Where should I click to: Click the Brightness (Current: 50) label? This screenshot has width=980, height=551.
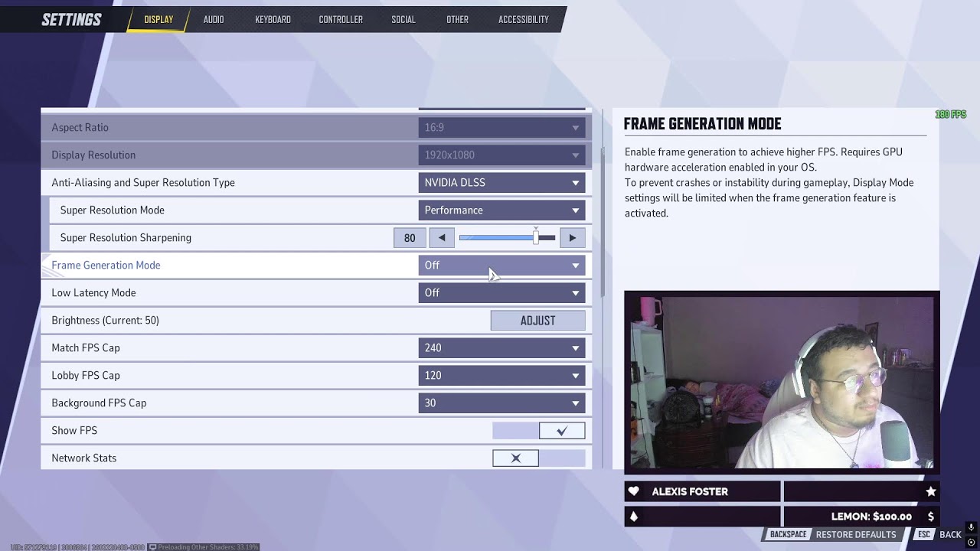[105, 321]
